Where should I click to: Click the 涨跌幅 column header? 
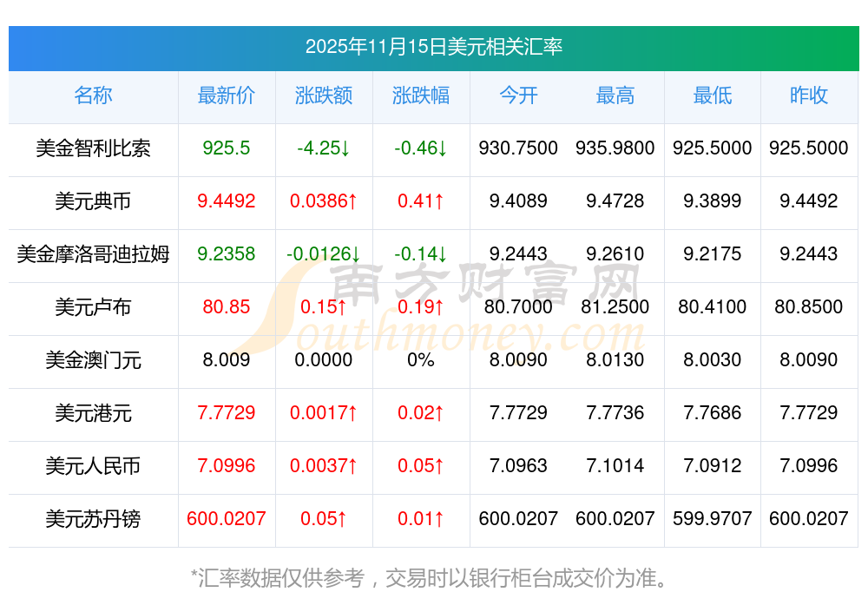point(421,95)
